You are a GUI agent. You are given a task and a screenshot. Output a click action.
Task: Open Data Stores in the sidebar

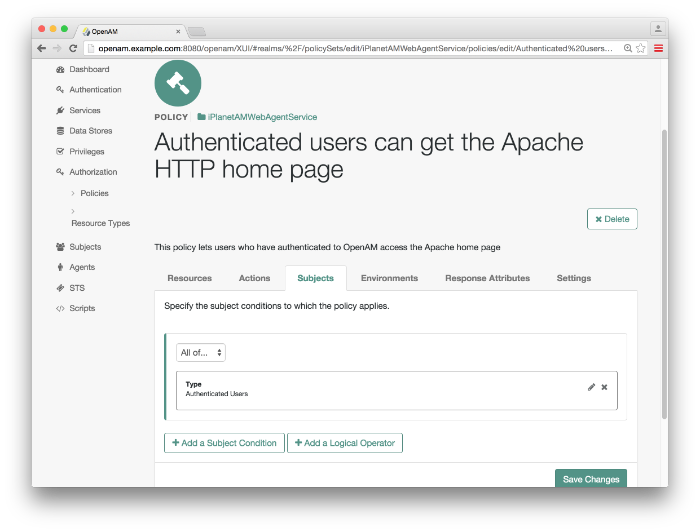point(91,131)
